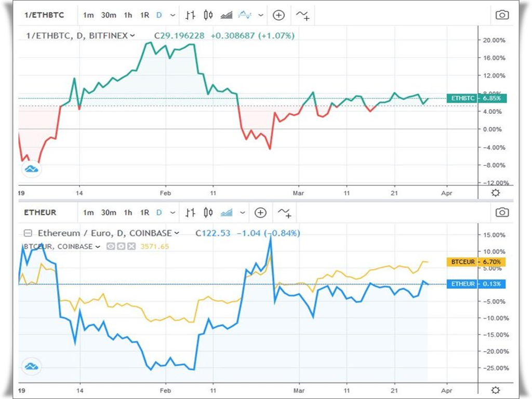Choose area chart style in top toolbar
532x399 pixels.
pyautogui.click(x=226, y=15)
